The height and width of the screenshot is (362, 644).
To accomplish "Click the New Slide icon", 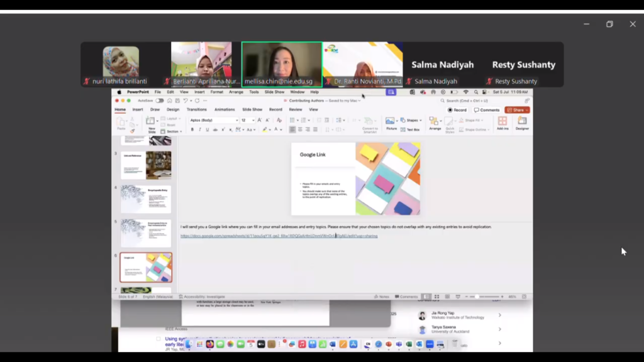I will [151, 122].
